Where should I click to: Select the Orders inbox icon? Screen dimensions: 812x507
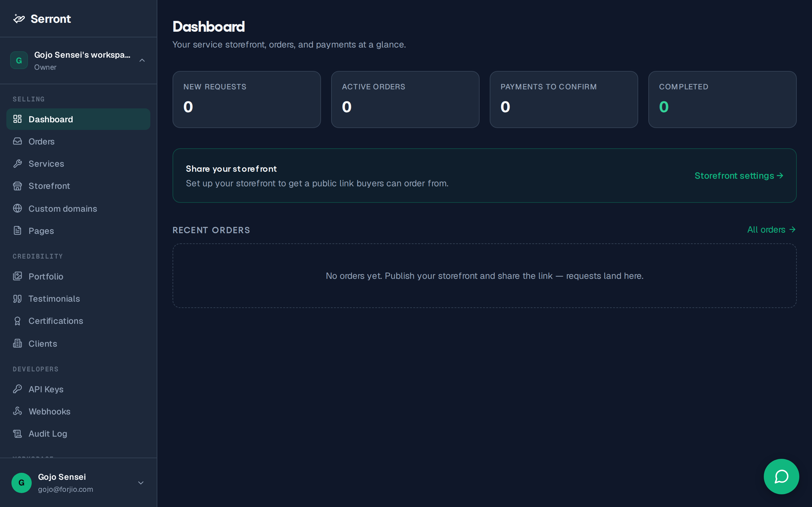pyautogui.click(x=17, y=141)
